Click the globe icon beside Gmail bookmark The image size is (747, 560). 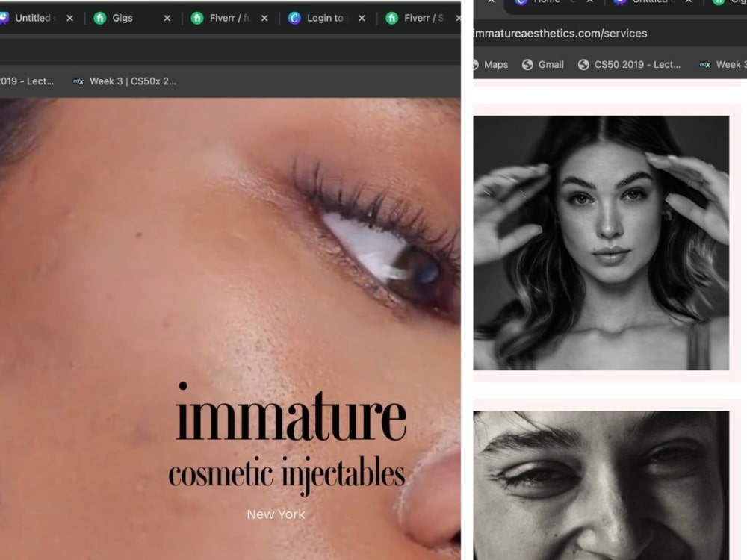pos(527,65)
